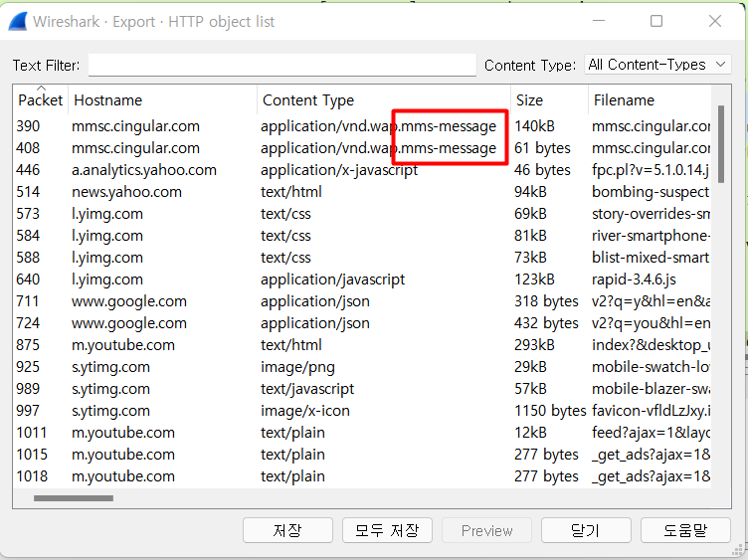
Task: Click the 도움말 (Help) button
Action: click(685, 530)
